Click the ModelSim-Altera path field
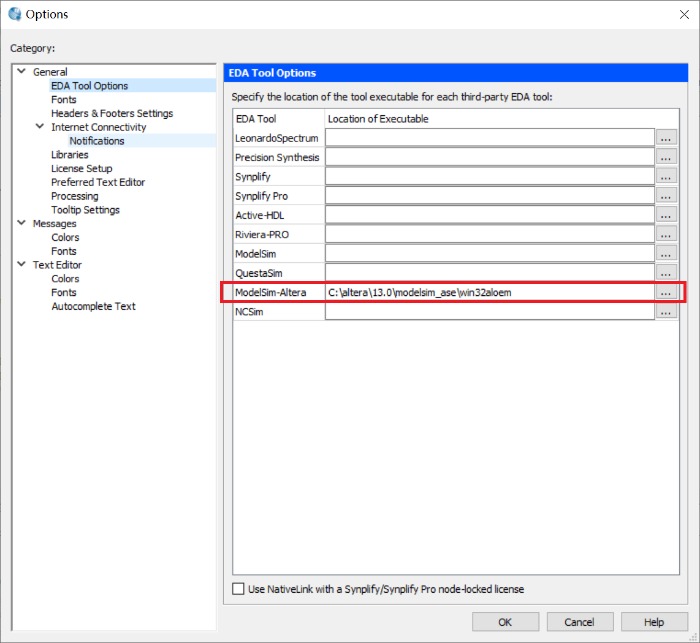Viewport: 700px width, 643px height. (490, 292)
